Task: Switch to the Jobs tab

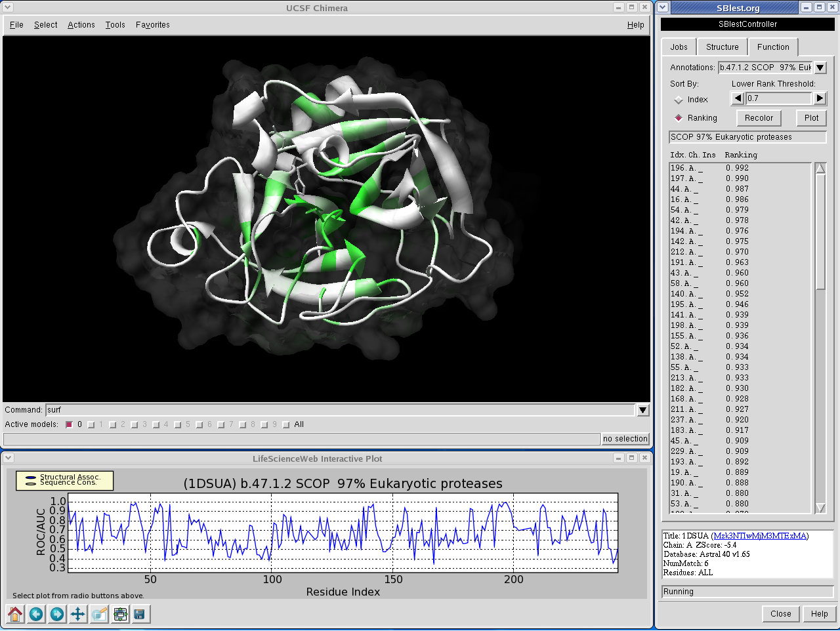Action: pyautogui.click(x=679, y=47)
